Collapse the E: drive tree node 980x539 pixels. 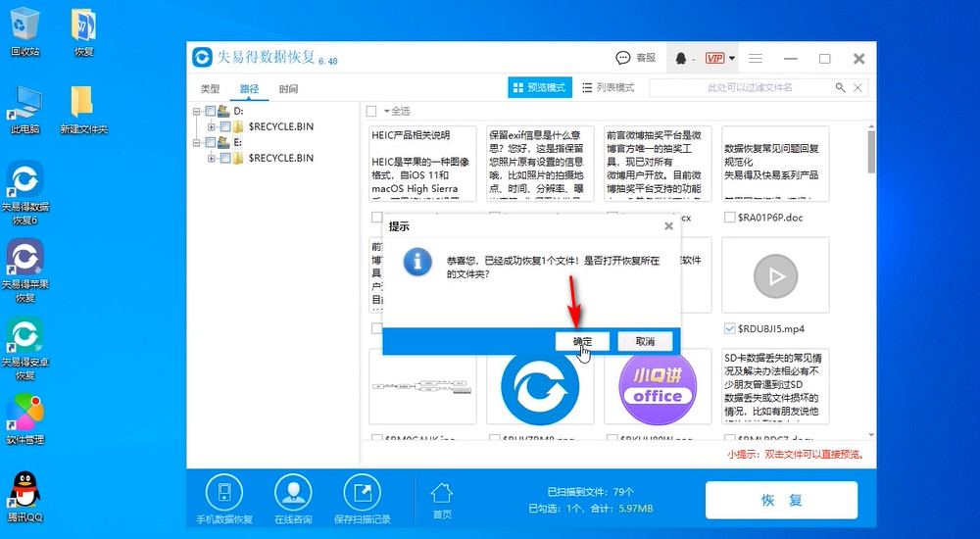click(196, 142)
